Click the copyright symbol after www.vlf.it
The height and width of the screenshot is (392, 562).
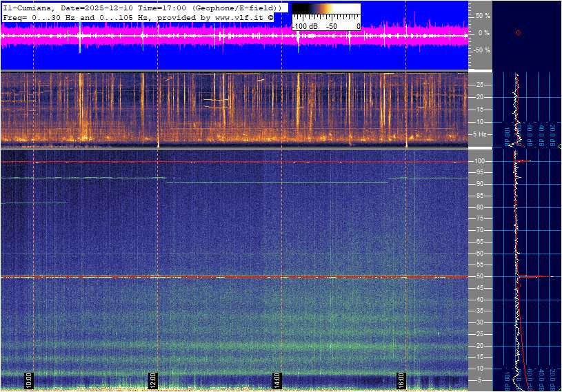[x=270, y=17]
